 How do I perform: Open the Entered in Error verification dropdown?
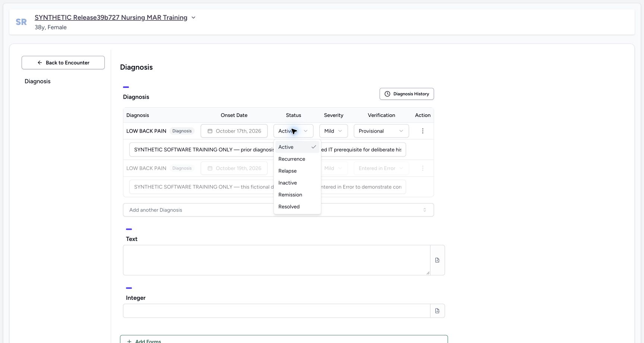pyautogui.click(x=381, y=168)
